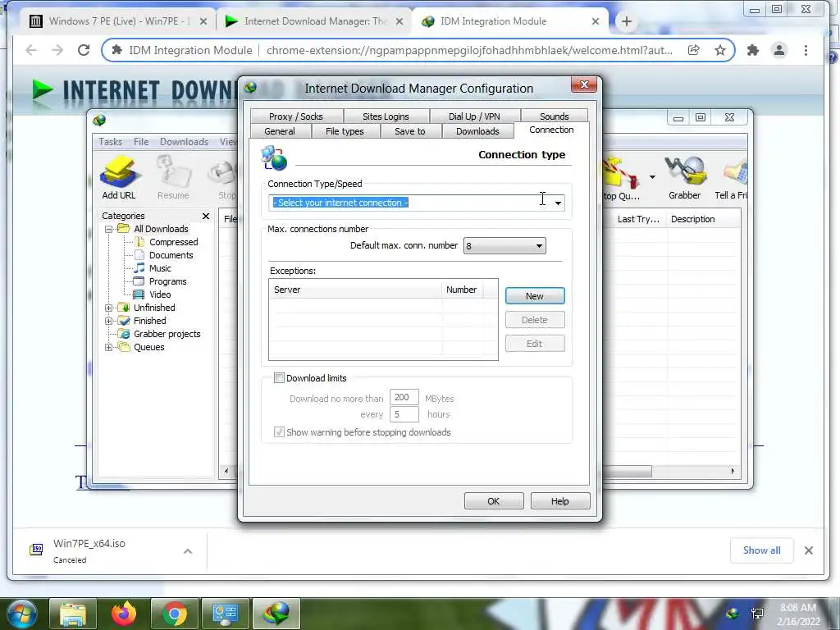Open Chrome three-dot menu

806,50
